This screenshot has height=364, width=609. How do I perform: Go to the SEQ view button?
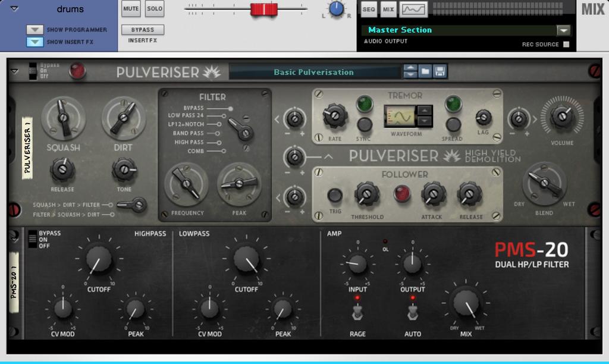pos(369,10)
